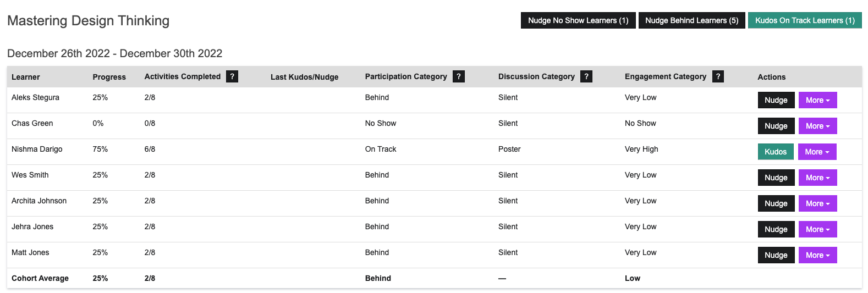The image size is (868, 293).
Task: Open the Discussion Category help icon
Action: 586,76
